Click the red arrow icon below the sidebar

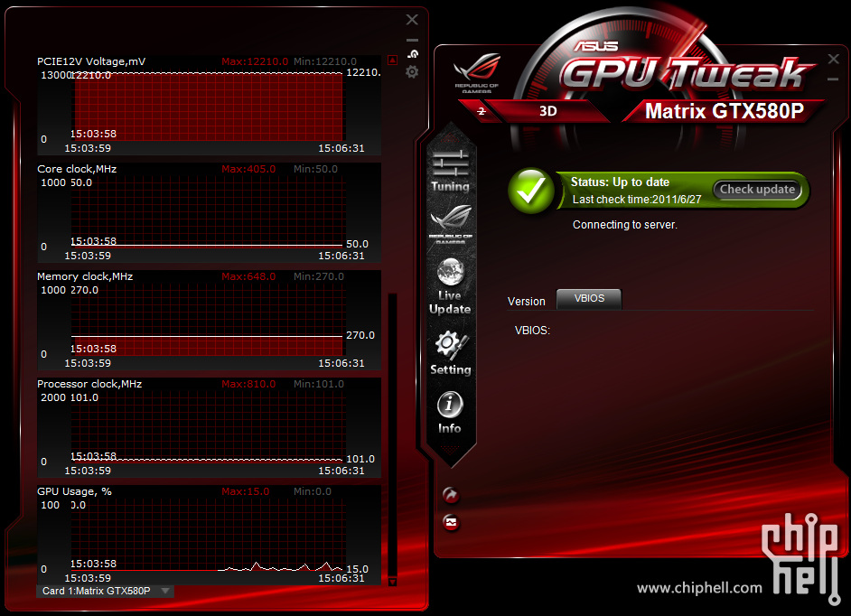pos(451,494)
